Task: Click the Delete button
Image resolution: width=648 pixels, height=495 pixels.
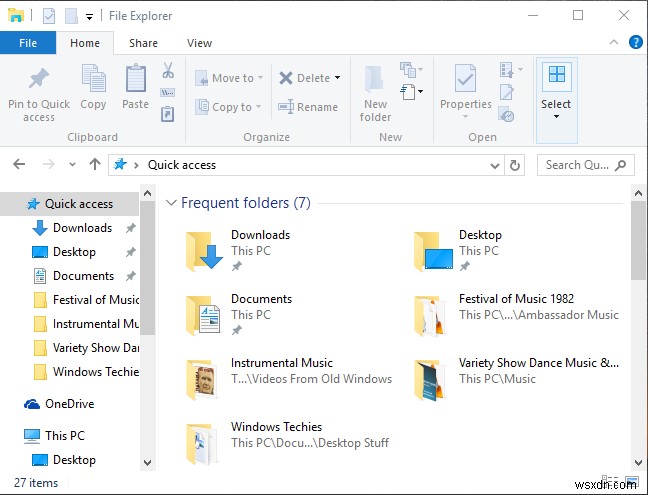Action: (x=305, y=78)
